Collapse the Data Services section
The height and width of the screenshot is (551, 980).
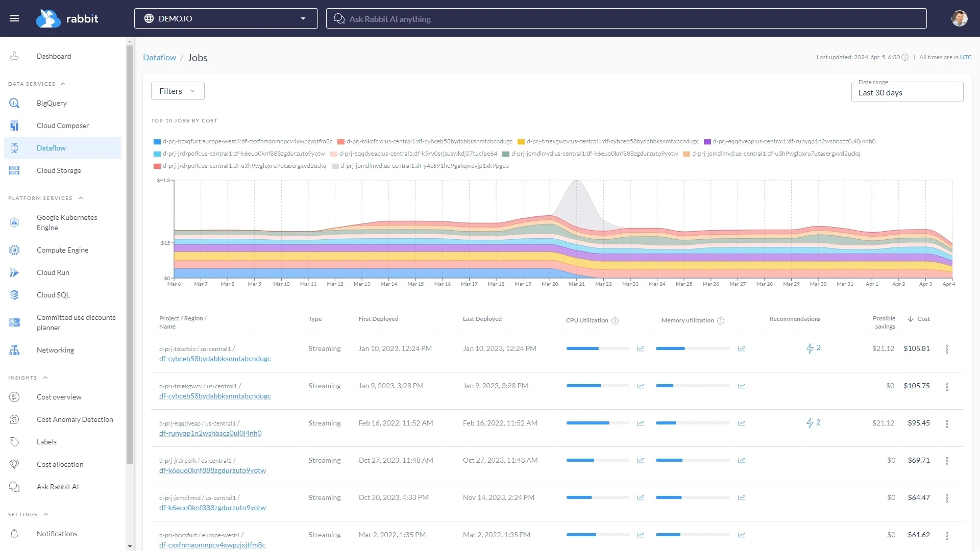click(63, 84)
